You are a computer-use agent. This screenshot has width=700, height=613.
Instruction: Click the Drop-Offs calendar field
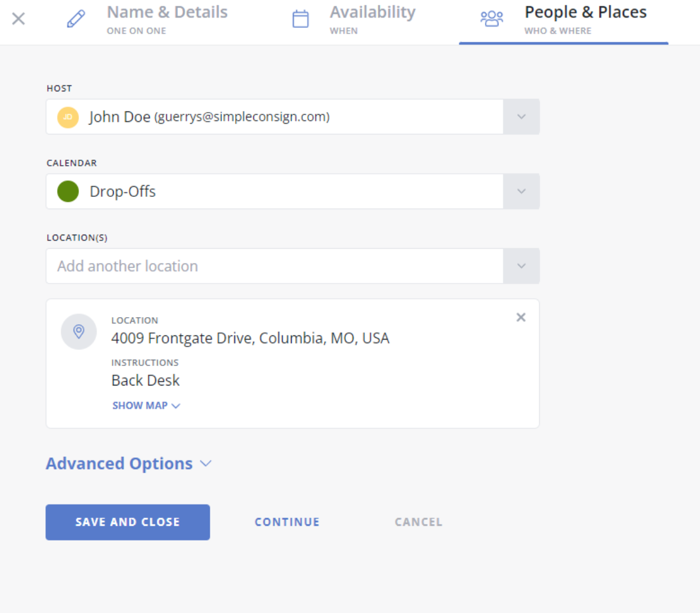pyautogui.click(x=293, y=192)
